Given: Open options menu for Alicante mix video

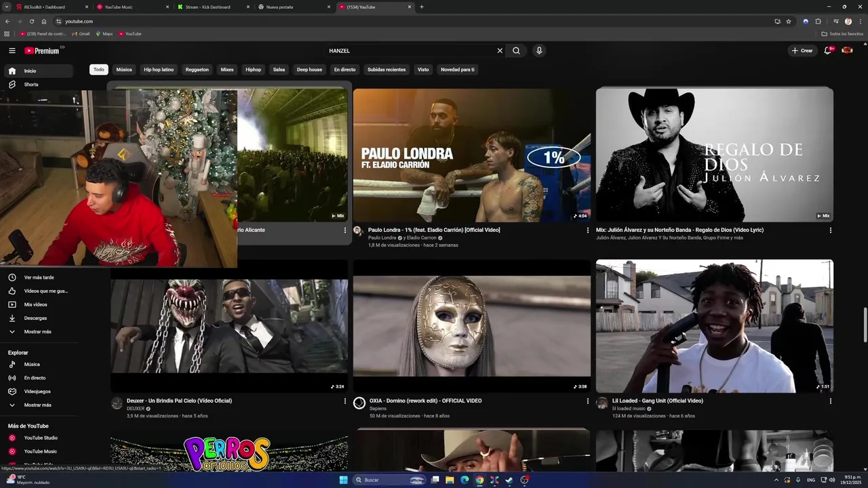Looking at the screenshot, I should (x=345, y=230).
